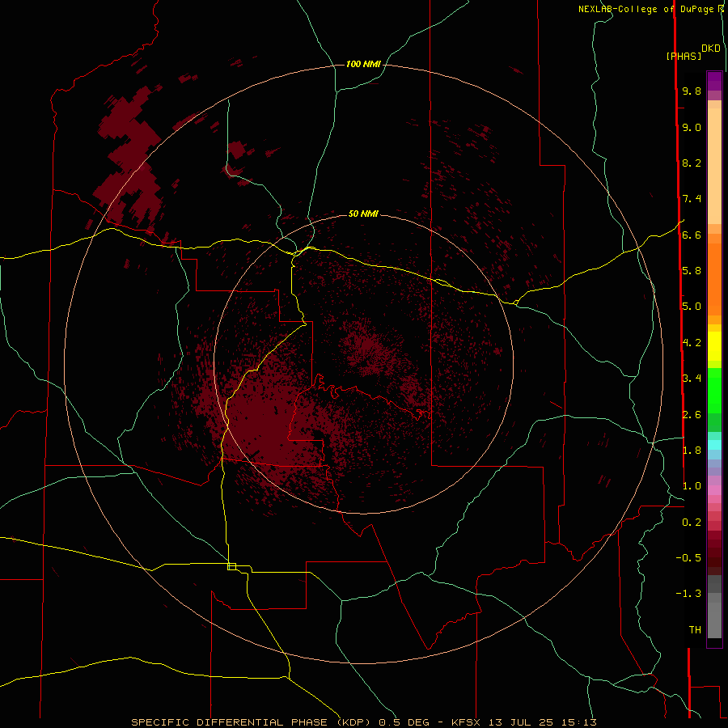The image size is (728, 728).
Task: Click the -1.3 value on the legend
Action: point(688,594)
